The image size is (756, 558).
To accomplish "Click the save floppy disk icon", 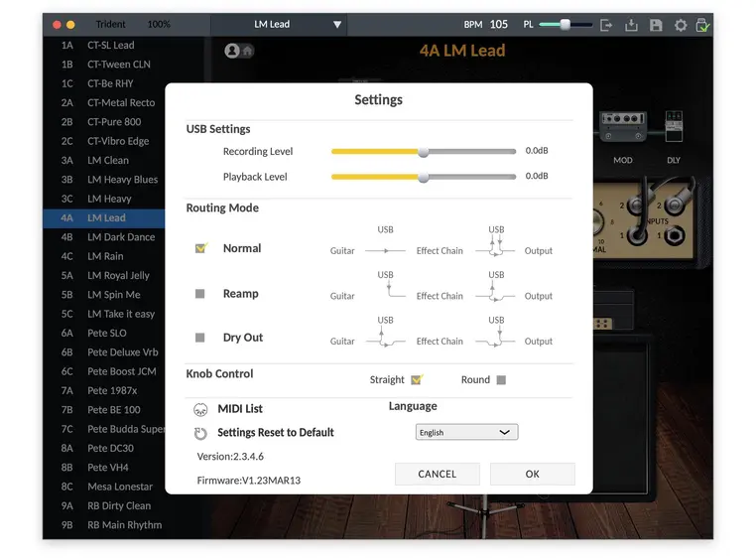I will pyautogui.click(x=656, y=25).
